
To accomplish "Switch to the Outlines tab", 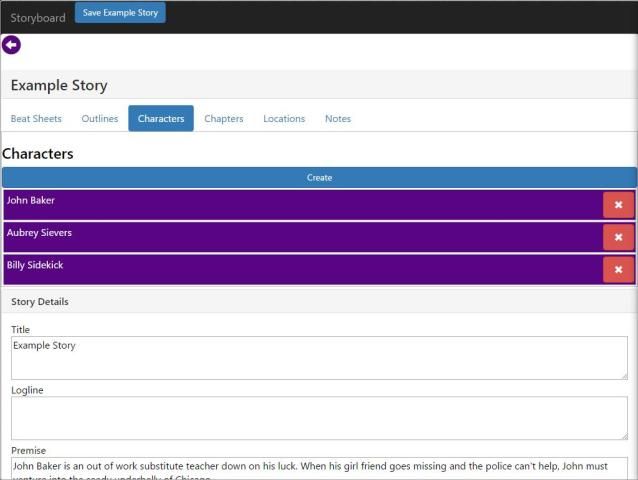I will click(x=100, y=119).
